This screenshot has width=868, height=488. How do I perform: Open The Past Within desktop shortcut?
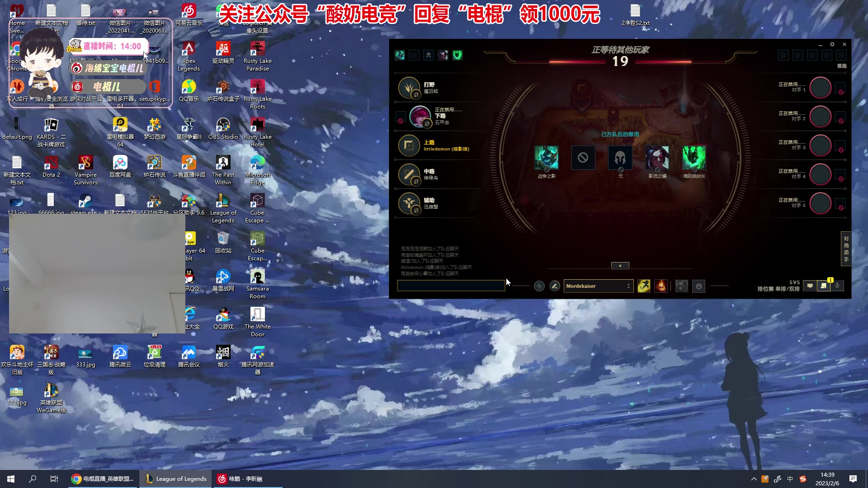click(x=223, y=170)
